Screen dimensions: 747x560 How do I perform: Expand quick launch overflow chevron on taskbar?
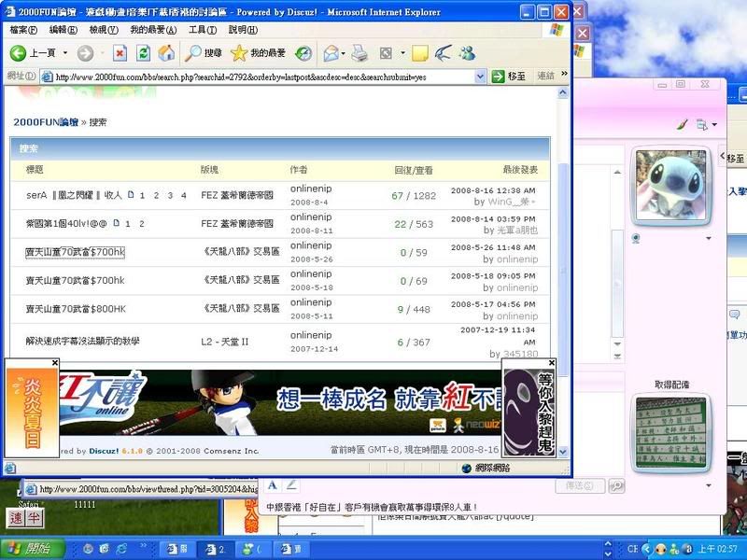(x=143, y=545)
